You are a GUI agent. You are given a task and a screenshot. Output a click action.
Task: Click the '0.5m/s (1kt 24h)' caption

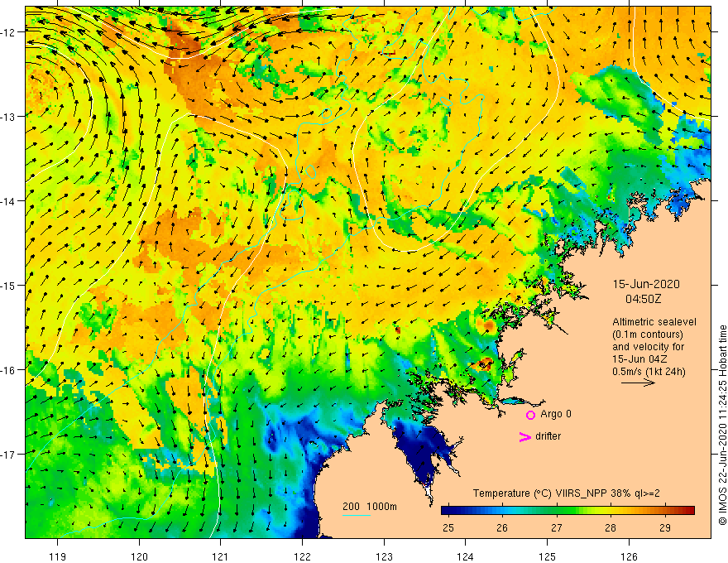649,372
